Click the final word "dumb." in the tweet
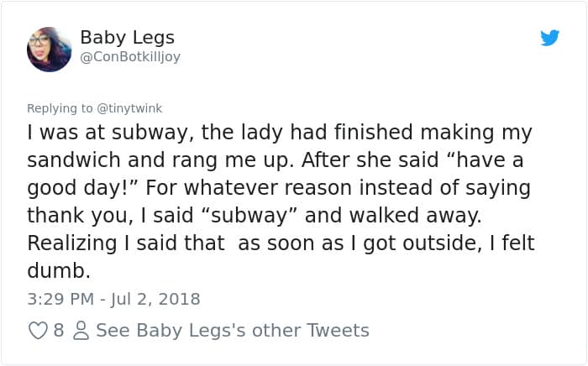The height and width of the screenshot is (366, 588). coord(57,271)
